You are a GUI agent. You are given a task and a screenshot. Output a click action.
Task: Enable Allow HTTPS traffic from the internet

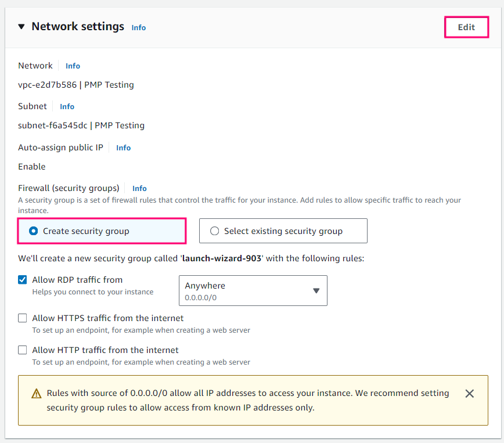tap(23, 318)
